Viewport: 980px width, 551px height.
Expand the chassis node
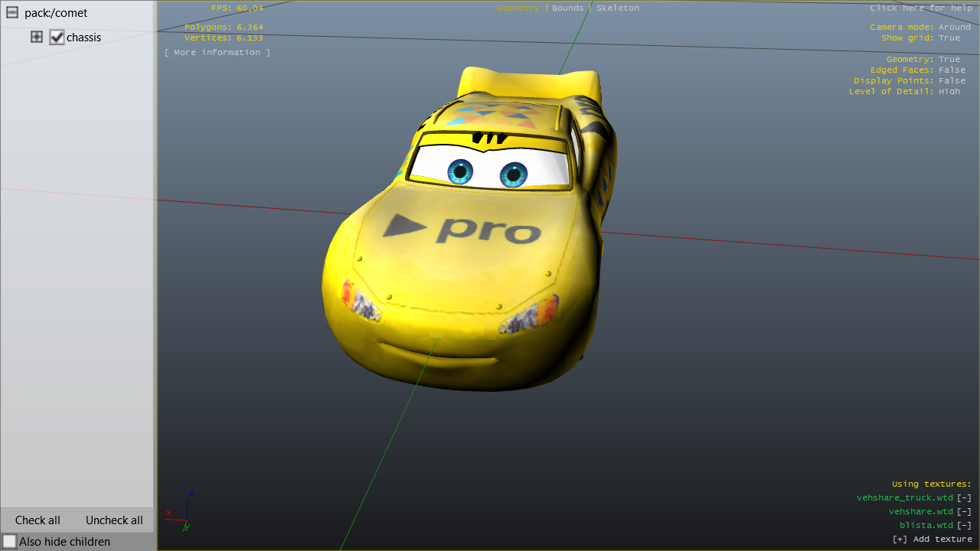click(x=37, y=37)
